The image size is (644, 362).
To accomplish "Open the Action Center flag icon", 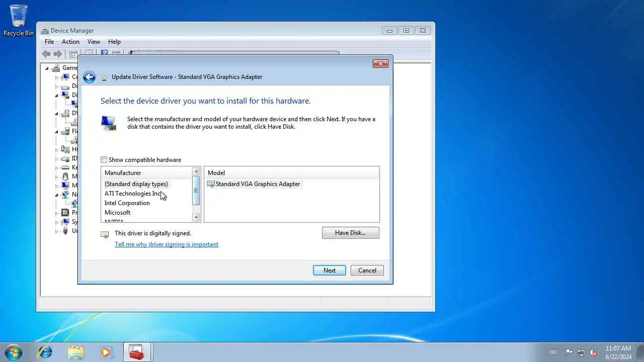I will click(x=569, y=352).
